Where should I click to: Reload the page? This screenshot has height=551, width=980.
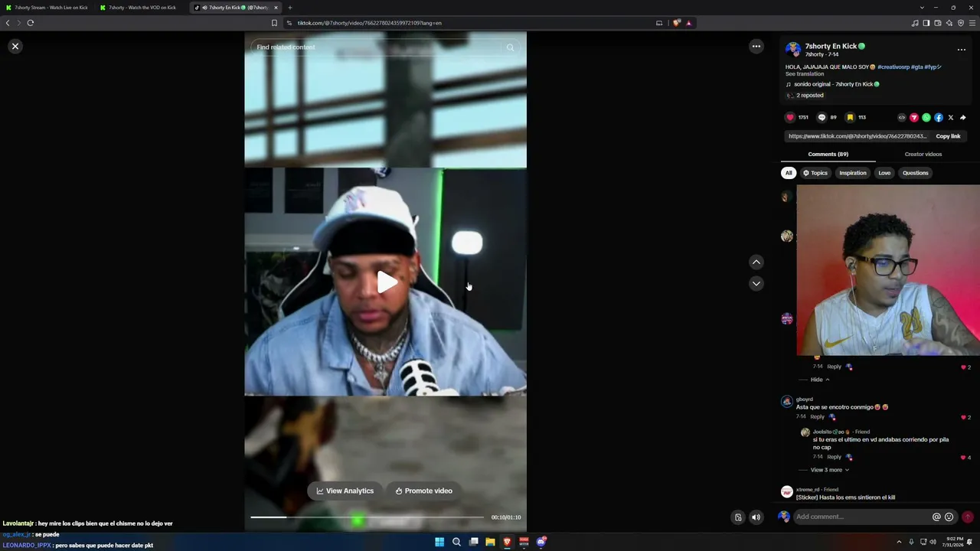(31, 23)
